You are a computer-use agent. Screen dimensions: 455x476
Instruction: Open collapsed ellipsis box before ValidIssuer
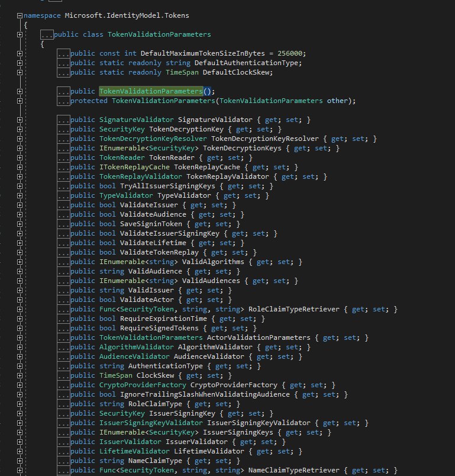click(63, 290)
